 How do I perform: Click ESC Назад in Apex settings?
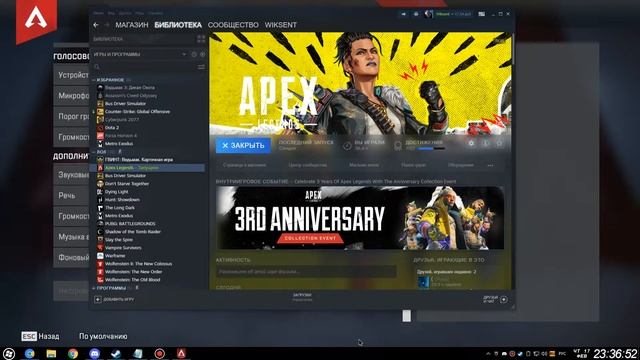point(40,336)
